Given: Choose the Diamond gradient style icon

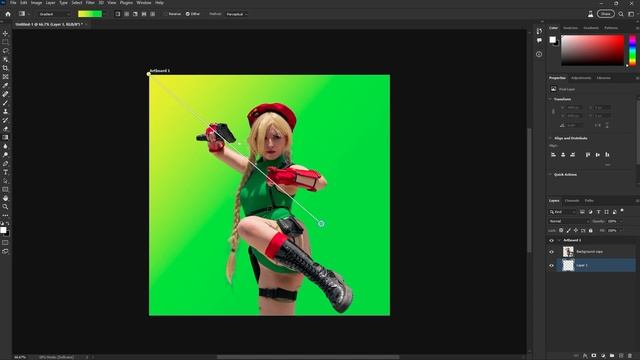Looking at the screenshot, I should tap(152, 14).
